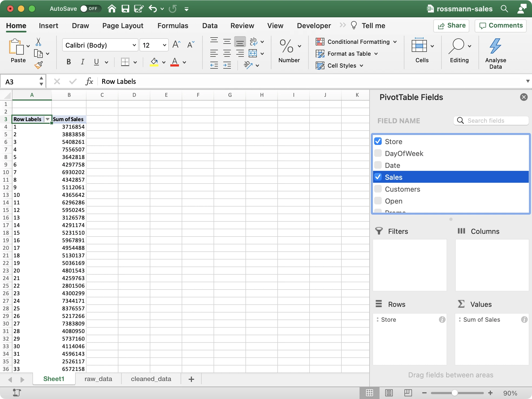Enable the Customers field
Image resolution: width=532 pixels, height=399 pixels.
coord(378,189)
